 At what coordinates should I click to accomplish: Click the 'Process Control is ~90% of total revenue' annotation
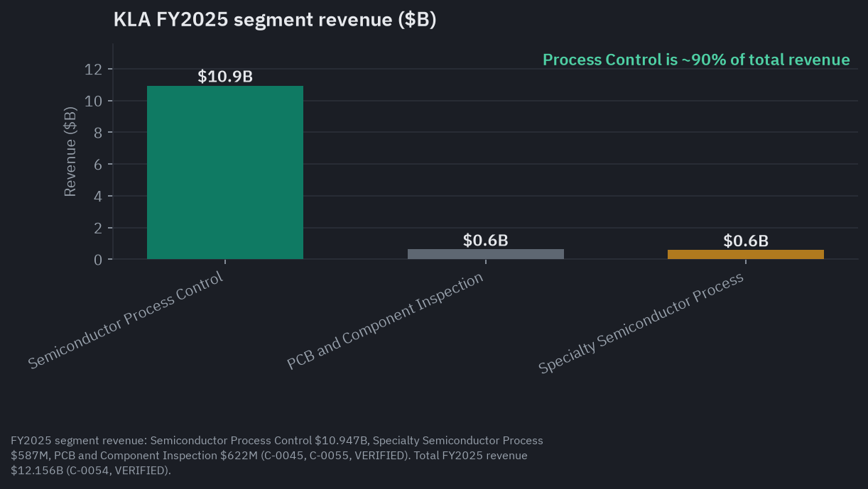696,60
